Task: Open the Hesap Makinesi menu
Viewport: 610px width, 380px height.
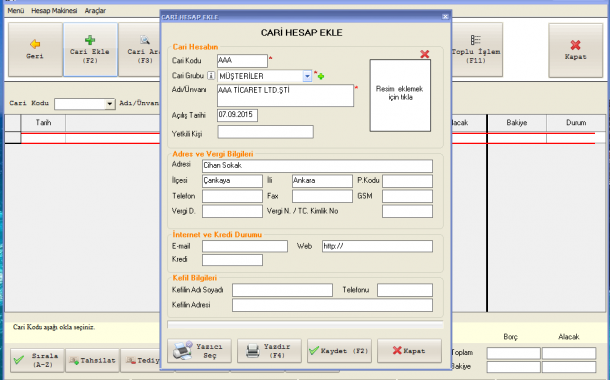Action: [x=54, y=11]
